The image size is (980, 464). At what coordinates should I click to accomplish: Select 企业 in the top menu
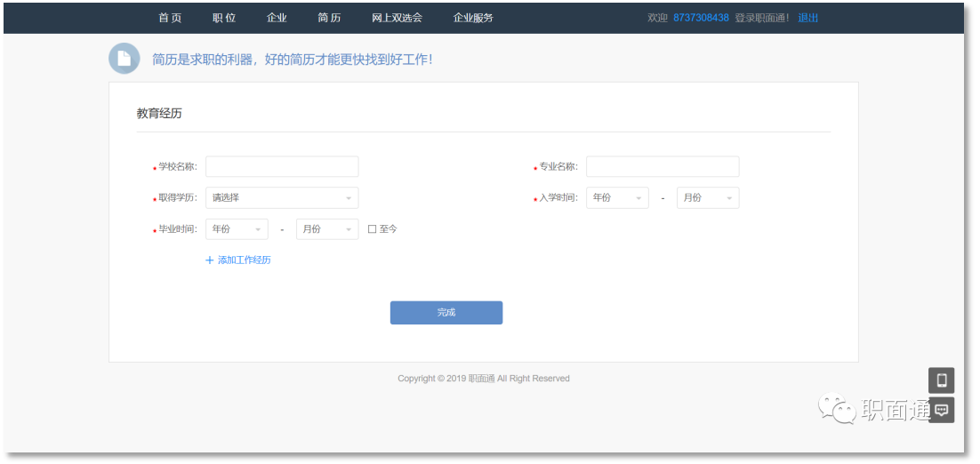pos(277,18)
